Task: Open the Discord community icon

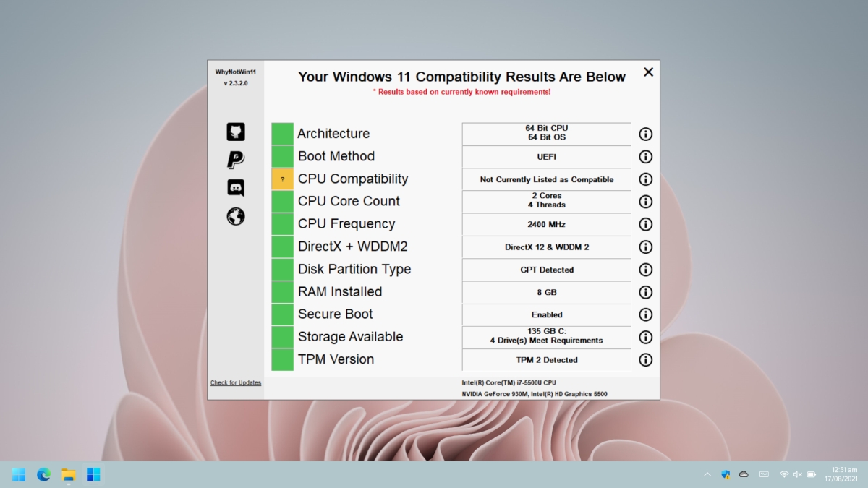Action: [x=236, y=189]
